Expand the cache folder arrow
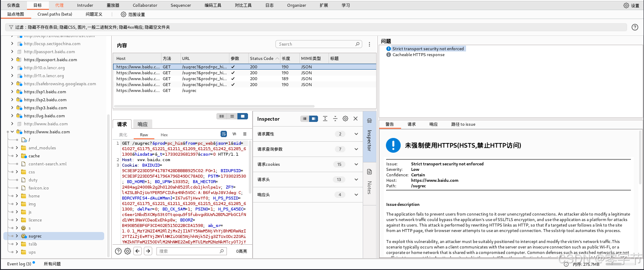This screenshot has height=270, width=644. pyautogui.click(x=17, y=156)
